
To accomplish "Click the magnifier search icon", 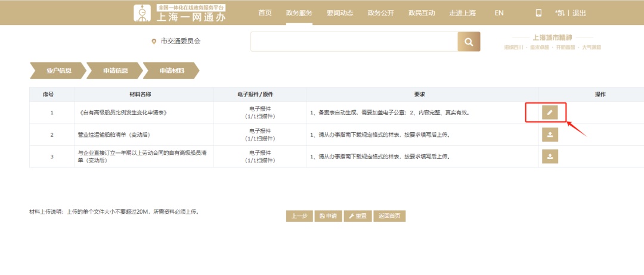I will (x=469, y=42).
